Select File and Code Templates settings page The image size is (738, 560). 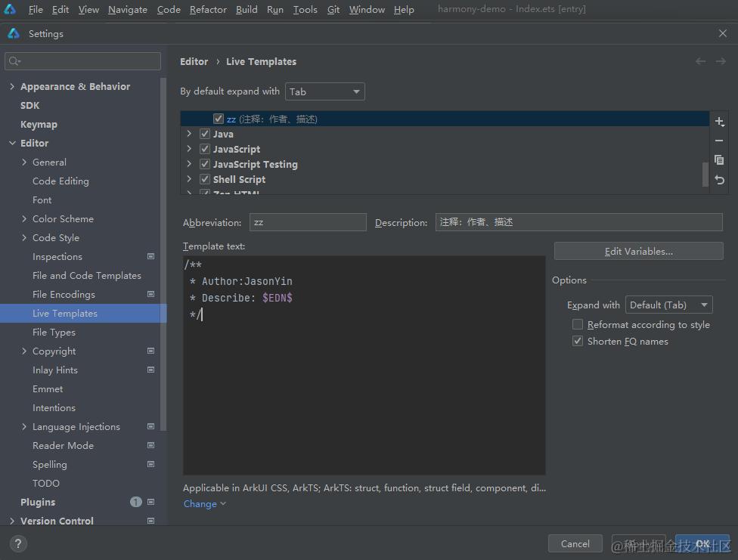[x=87, y=275]
